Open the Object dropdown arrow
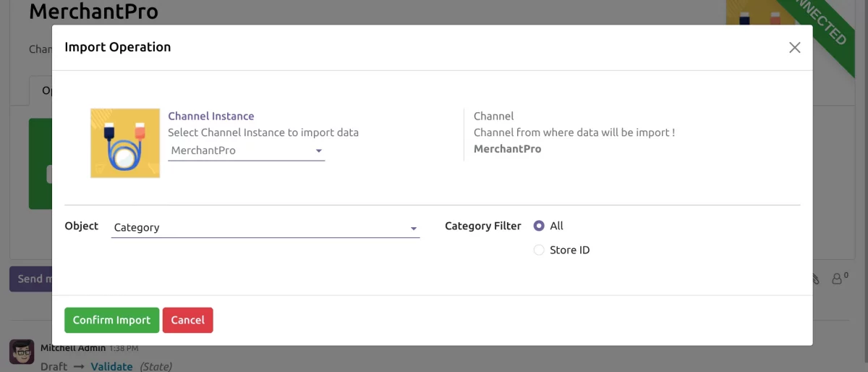This screenshot has height=372, width=868. (414, 229)
